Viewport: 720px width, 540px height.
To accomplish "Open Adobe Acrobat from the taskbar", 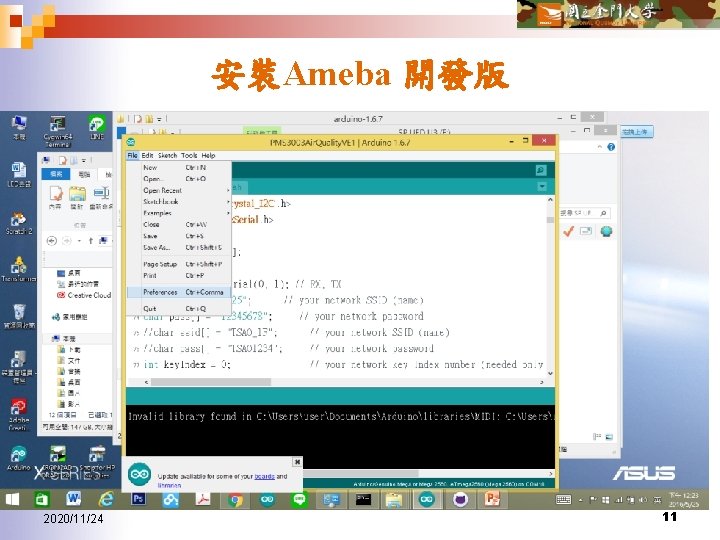I will pos(203,499).
